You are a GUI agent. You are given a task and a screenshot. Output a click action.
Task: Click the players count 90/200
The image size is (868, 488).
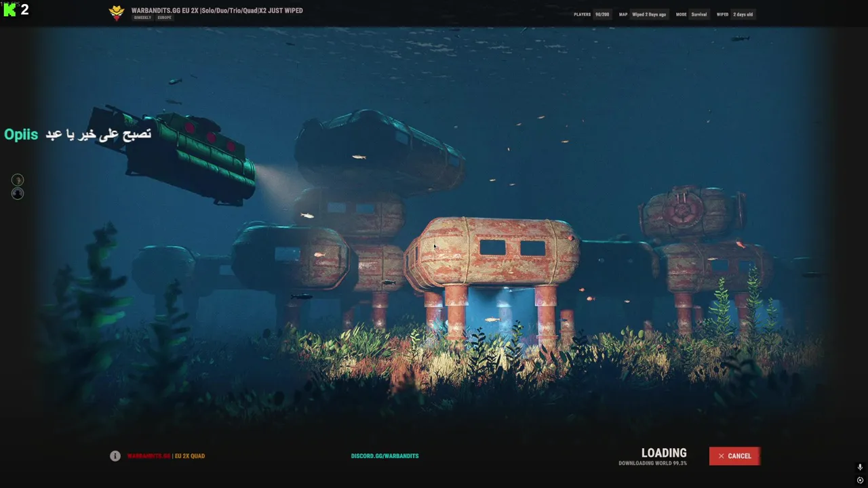coord(602,14)
